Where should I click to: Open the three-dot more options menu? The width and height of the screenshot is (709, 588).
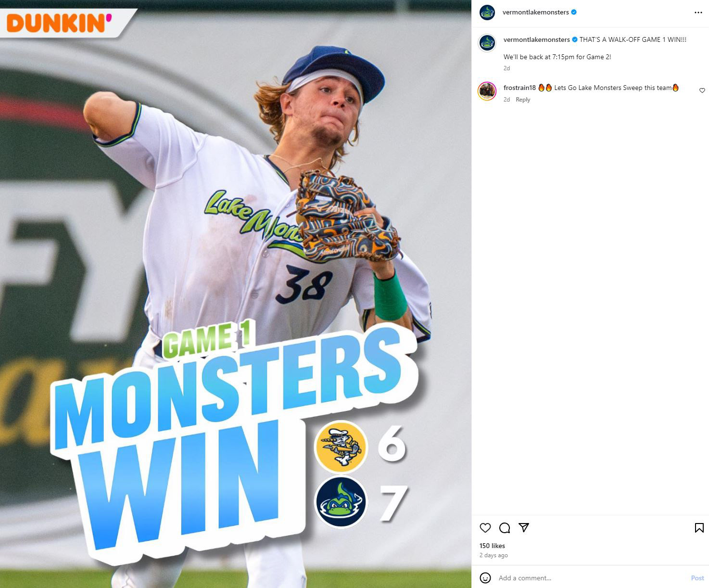click(698, 13)
